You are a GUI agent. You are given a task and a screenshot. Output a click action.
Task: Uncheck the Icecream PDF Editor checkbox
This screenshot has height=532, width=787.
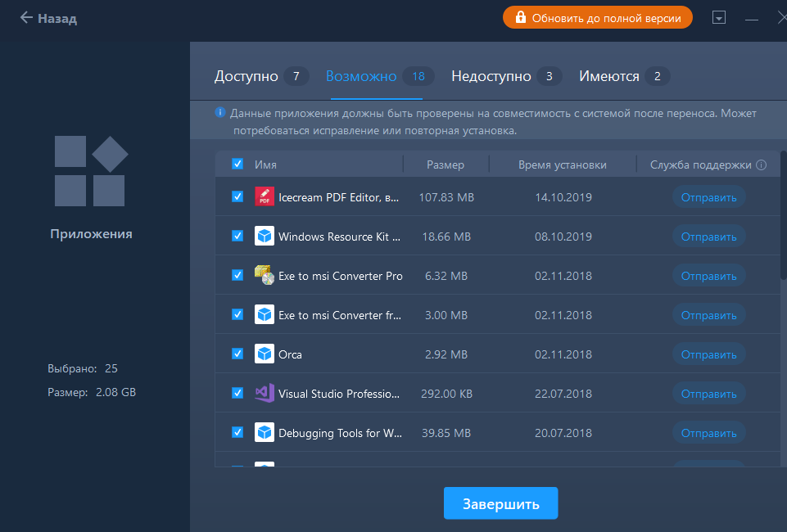[x=237, y=196]
